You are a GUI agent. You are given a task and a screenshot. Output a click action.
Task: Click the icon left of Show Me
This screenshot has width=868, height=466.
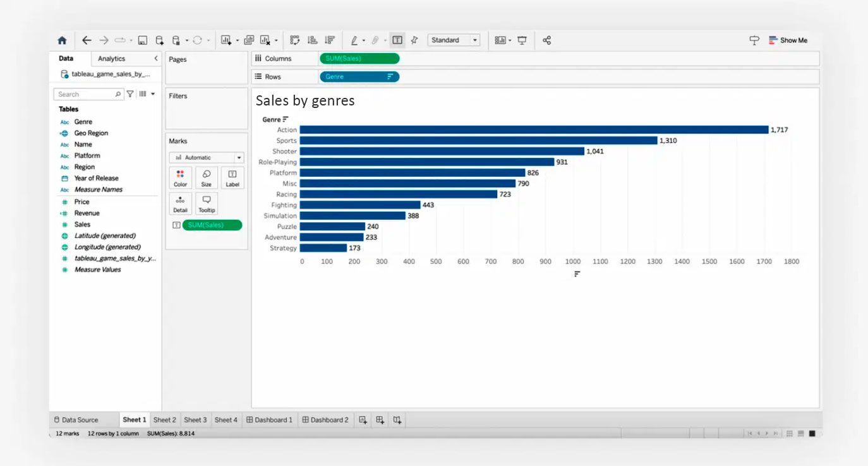pos(754,40)
